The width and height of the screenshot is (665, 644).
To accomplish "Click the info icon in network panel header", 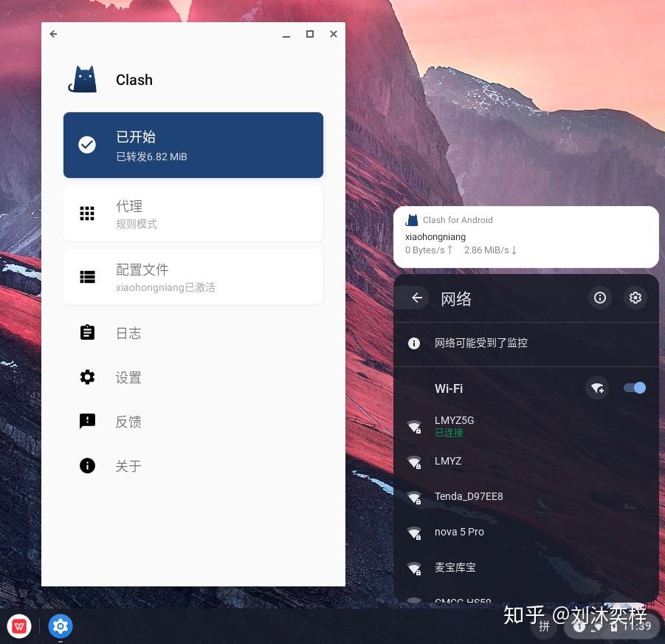I will tap(599, 298).
